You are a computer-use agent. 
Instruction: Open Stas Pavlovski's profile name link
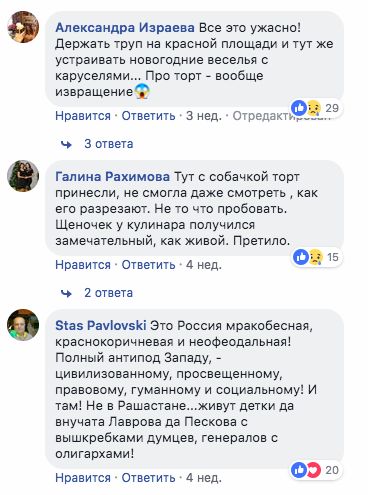pos(101,325)
